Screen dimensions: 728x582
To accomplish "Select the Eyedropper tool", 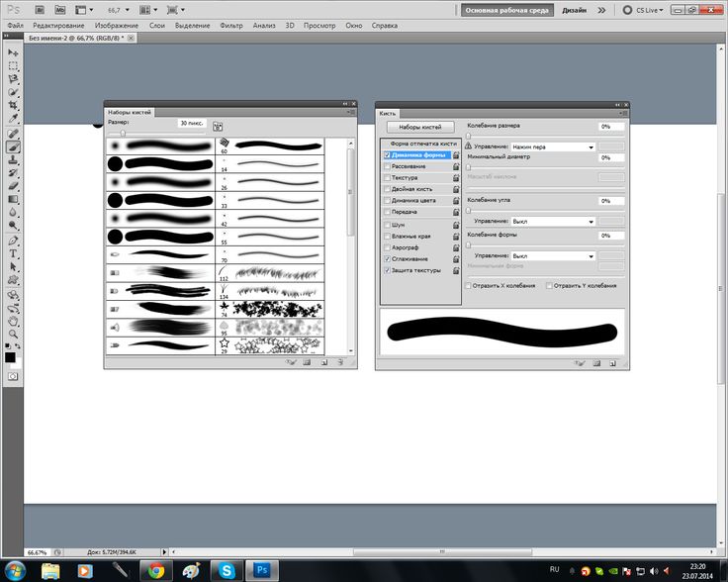I will (13, 119).
